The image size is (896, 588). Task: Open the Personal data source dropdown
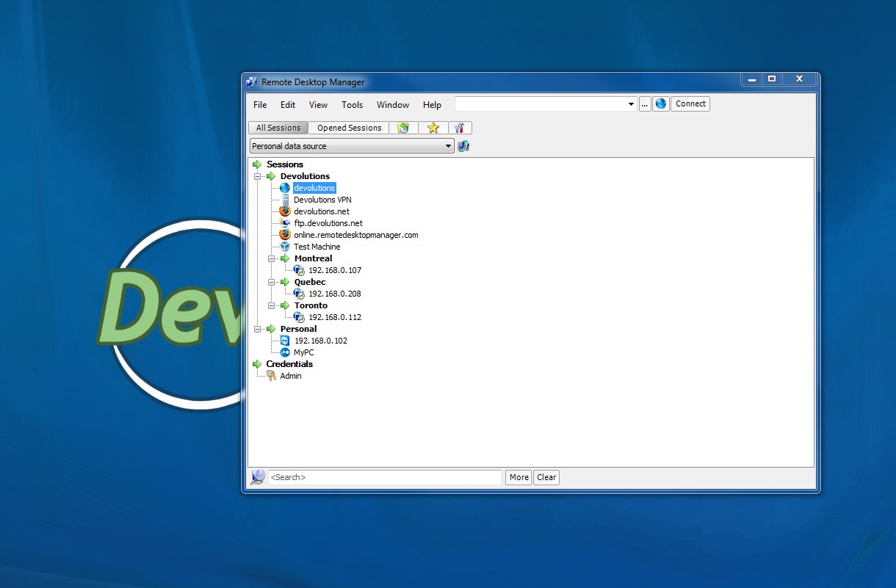point(352,146)
